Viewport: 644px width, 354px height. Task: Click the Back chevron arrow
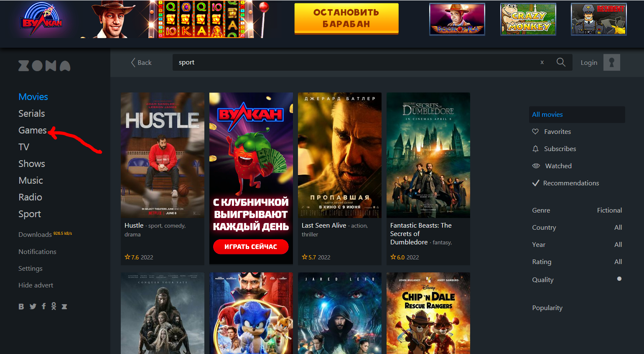click(133, 62)
